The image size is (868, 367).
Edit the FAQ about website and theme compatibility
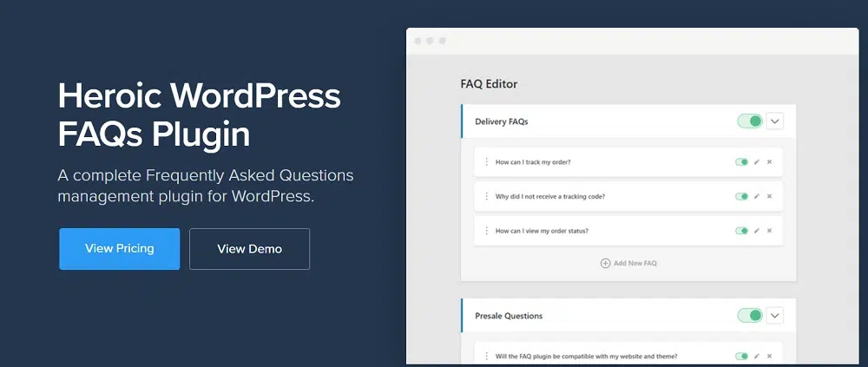point(757,356)
